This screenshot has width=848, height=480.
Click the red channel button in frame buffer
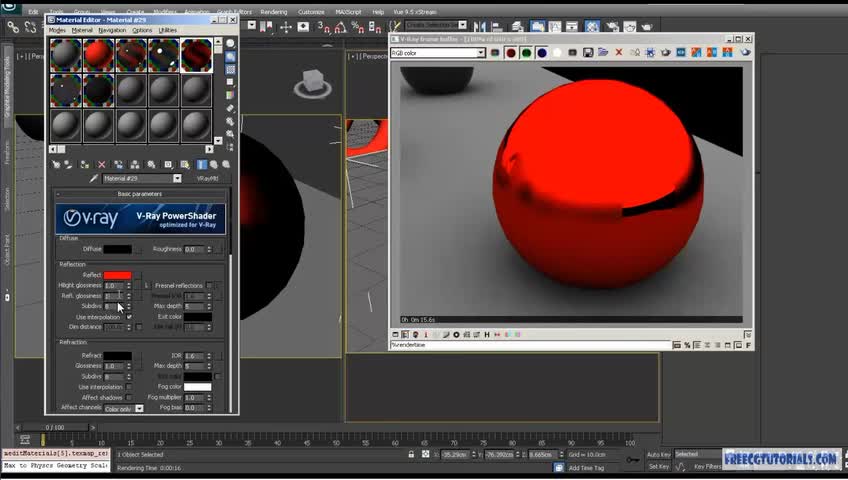tap(510, 53)
